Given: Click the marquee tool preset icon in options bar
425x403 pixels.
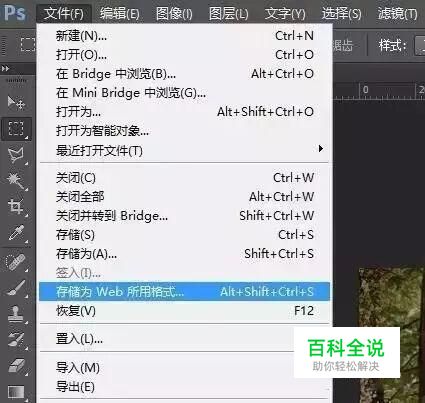Looking at the screenshot, I should (x=28, y=44).
